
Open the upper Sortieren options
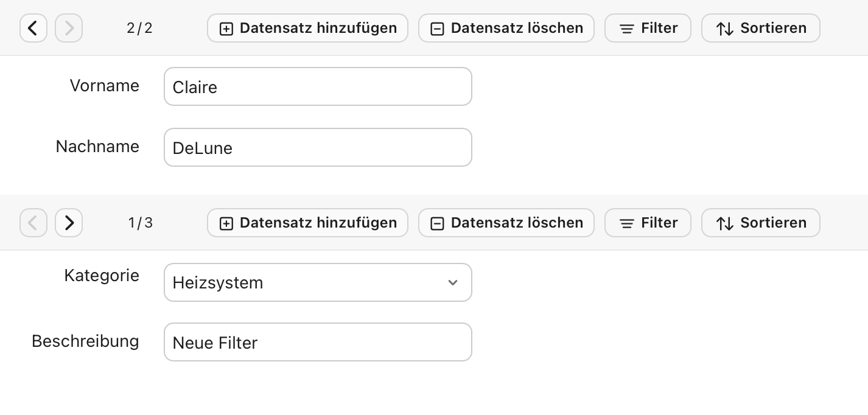pyautogui.click(x=760, y=28)
